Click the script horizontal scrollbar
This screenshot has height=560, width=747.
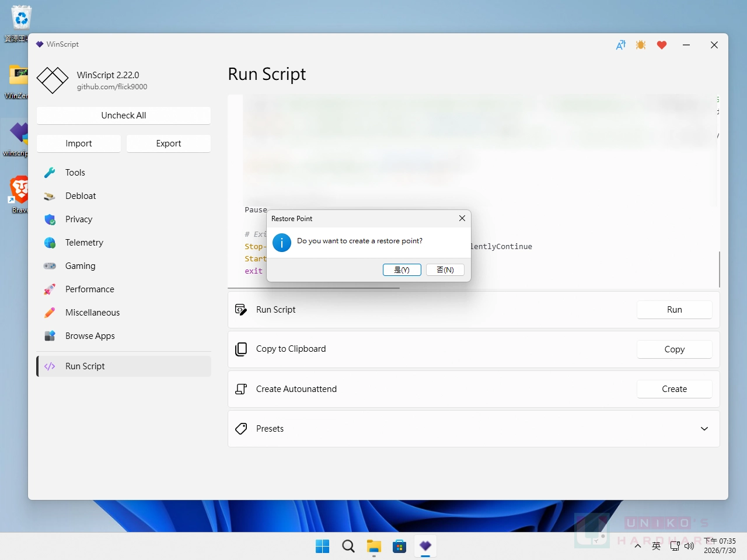click(x=314, y=288)
